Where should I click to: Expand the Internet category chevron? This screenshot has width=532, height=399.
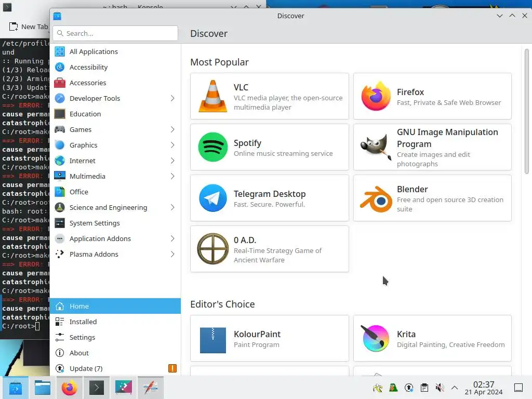(172, 161)
